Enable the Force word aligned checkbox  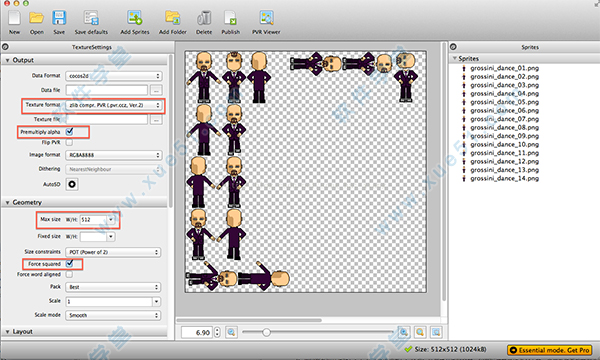(69, 274)
